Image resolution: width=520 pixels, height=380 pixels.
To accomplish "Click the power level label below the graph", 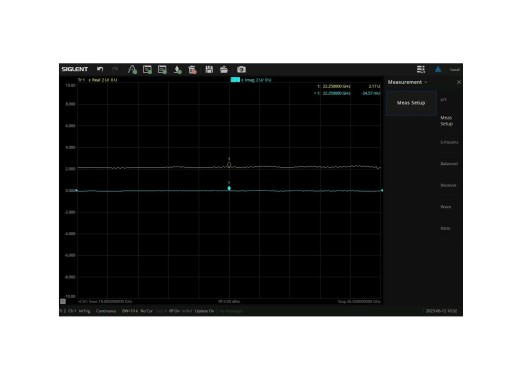I will (x=229, y=301).
